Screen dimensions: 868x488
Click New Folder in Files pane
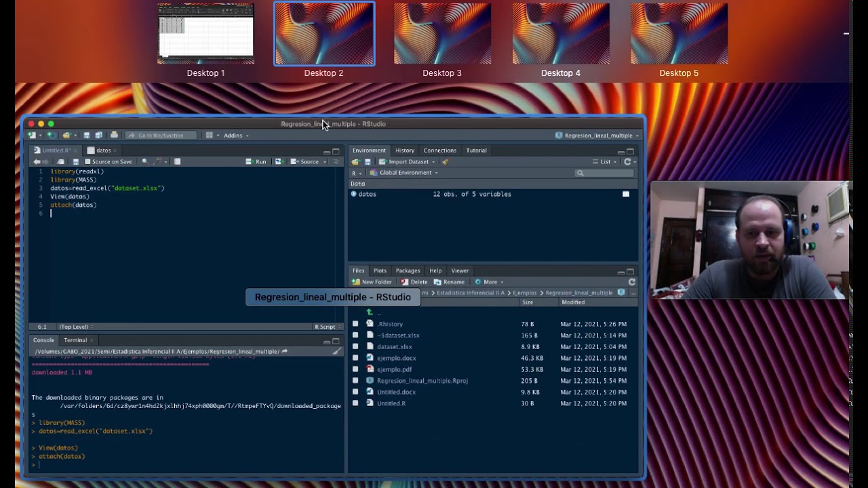[371, 282]
